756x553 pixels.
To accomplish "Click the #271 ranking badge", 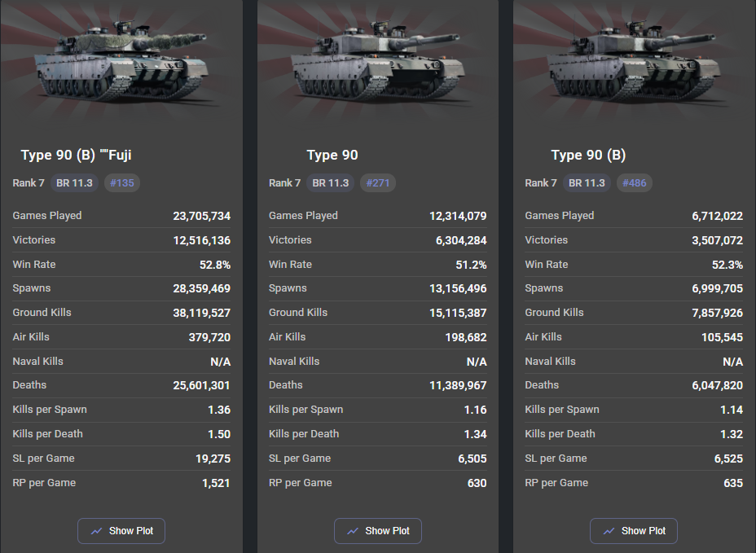I will [x=378, y=183].
